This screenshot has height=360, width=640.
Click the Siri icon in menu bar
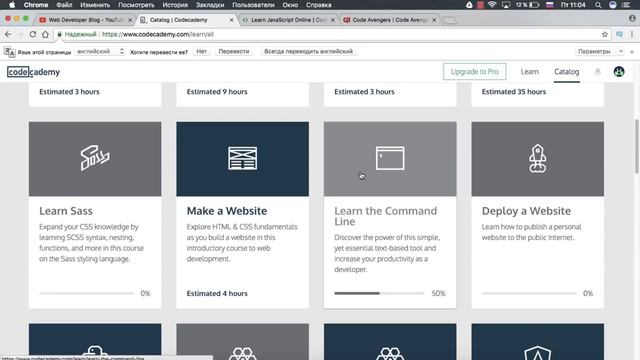point(613,5)
